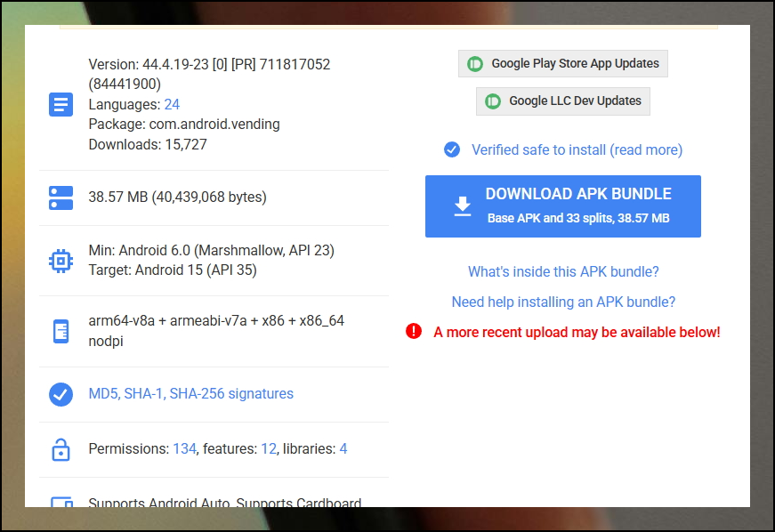Click the Downloads 15,727 text
775x532 pixels.
(x=148, y=144)
